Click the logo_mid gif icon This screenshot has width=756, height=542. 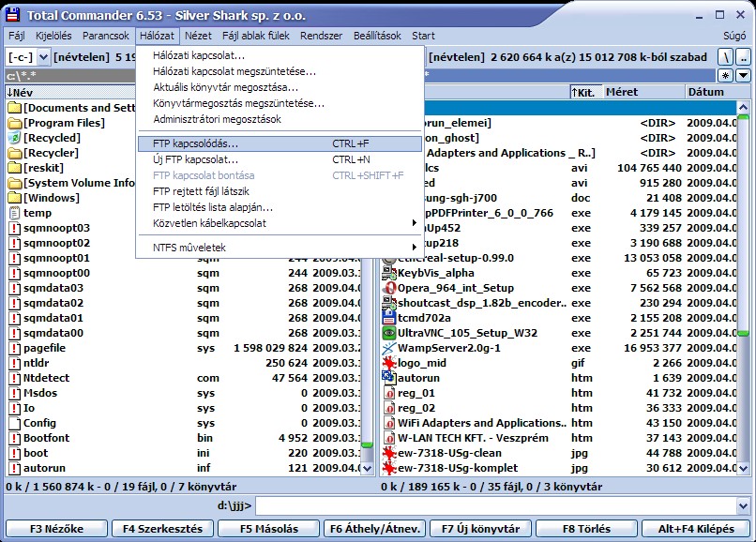[388, 363]
